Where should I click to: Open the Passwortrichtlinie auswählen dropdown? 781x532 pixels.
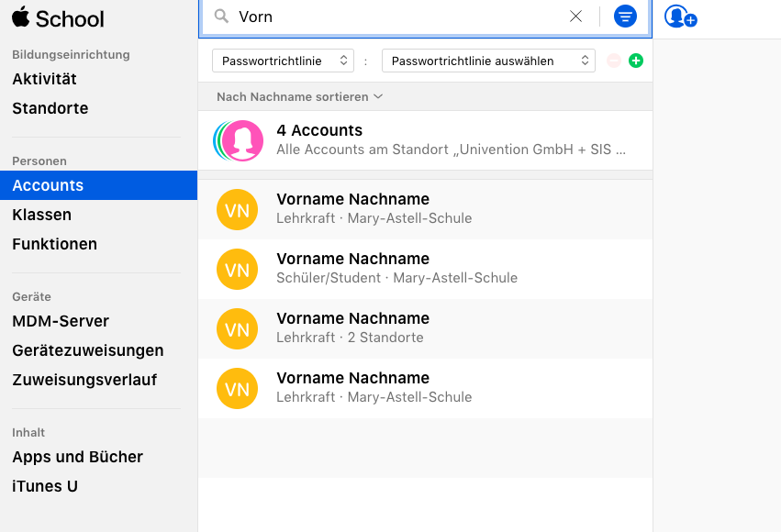click(488, 61)
